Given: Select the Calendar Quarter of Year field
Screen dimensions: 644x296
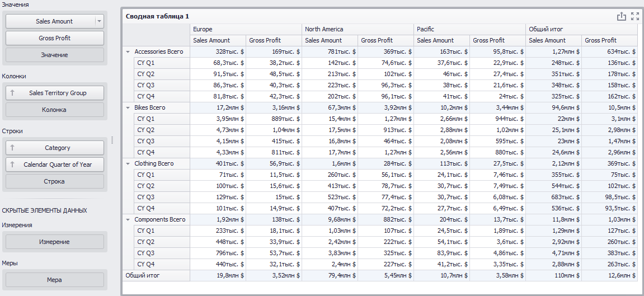Looking at the screenshot, I should pos(55,165).
